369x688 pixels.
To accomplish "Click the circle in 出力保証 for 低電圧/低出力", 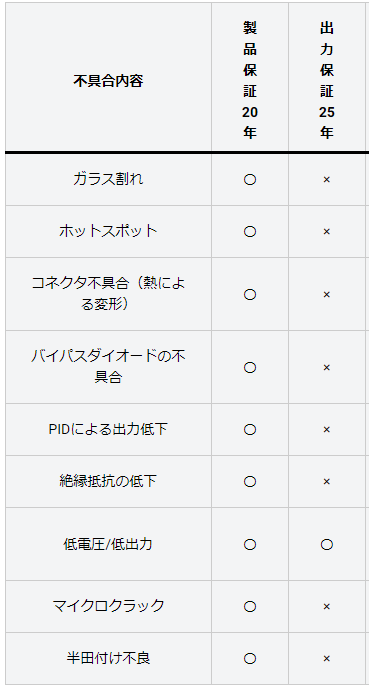I will click(326, 545).
